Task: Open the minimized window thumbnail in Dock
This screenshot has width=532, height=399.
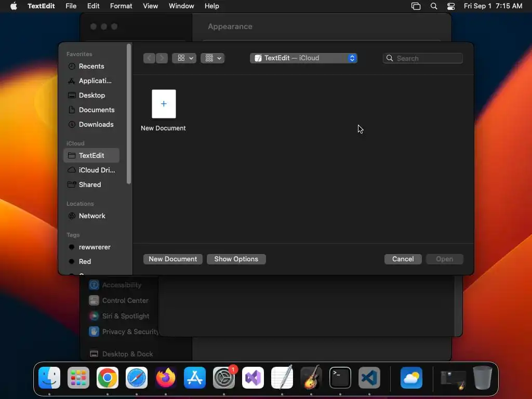Action: [x=453, y=379]
